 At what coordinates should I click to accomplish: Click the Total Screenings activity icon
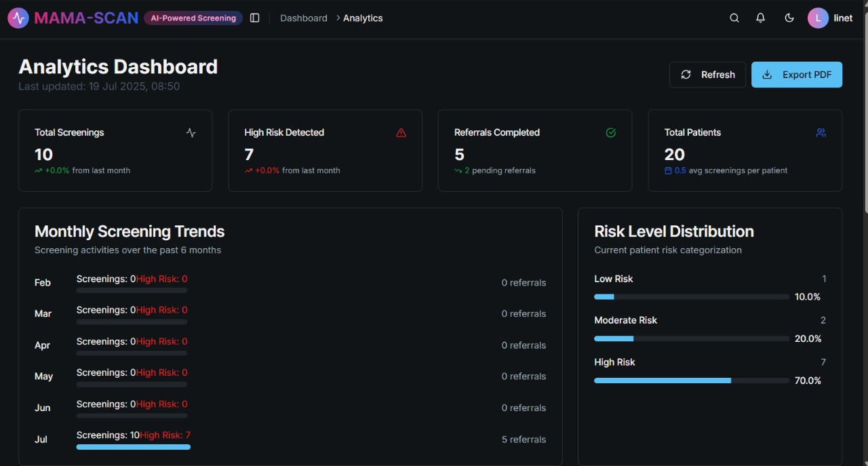[191, 133]
